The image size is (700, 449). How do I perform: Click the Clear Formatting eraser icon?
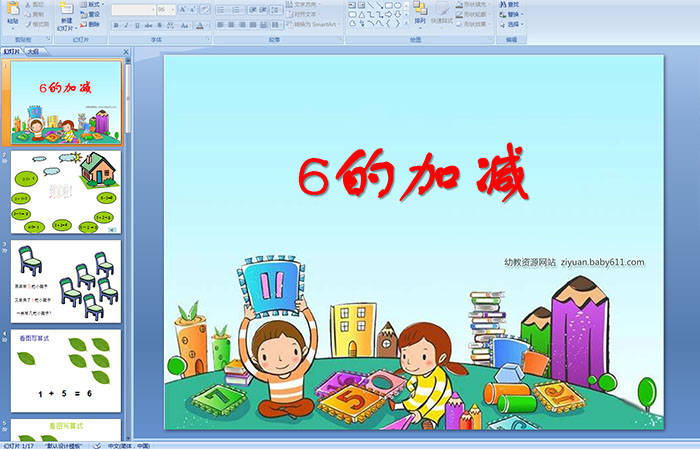(205, 10)
